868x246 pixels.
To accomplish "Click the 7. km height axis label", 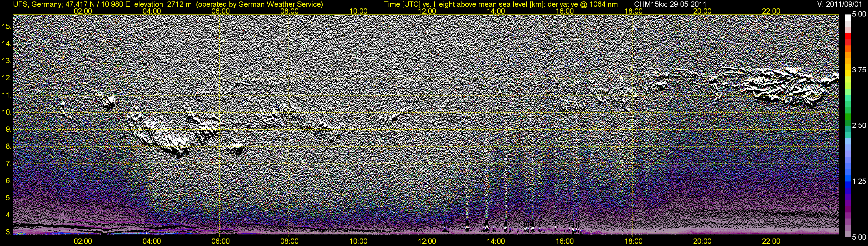I will pyautogui.click(x=8, y=164).
